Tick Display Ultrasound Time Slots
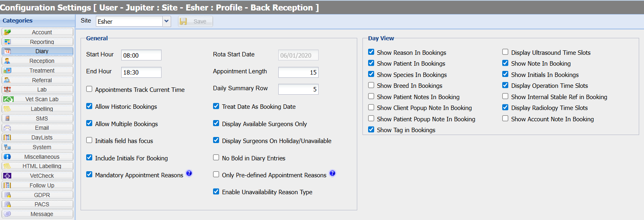Image resolution: width=644 pixels, height=220 pixels. 505,52
